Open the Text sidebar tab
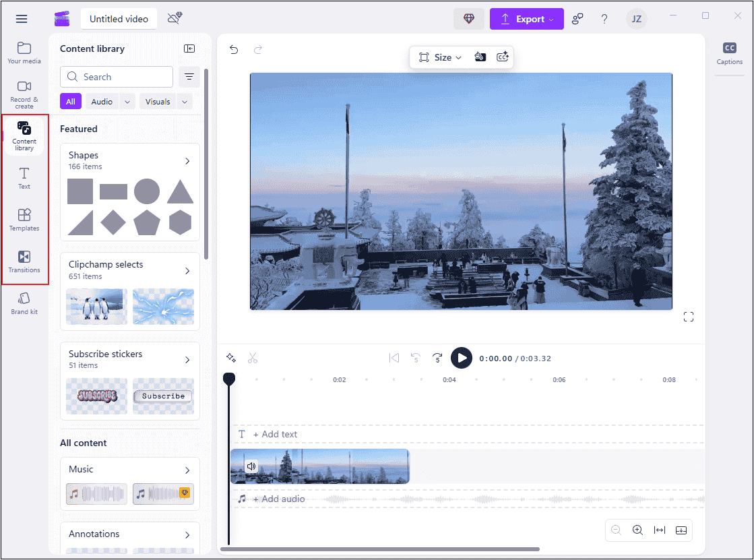Screen dimensions: 754x560 (24, 178)
